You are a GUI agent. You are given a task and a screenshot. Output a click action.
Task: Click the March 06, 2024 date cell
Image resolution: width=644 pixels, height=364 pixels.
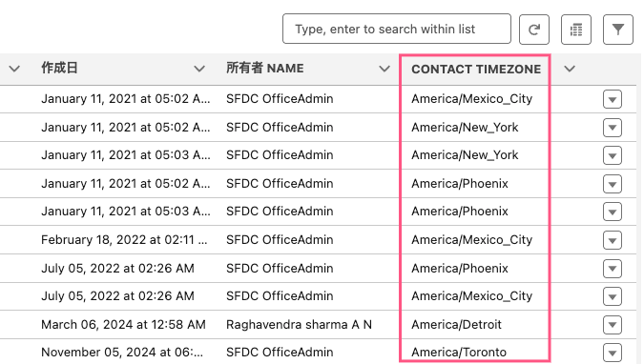pos(123,325)
